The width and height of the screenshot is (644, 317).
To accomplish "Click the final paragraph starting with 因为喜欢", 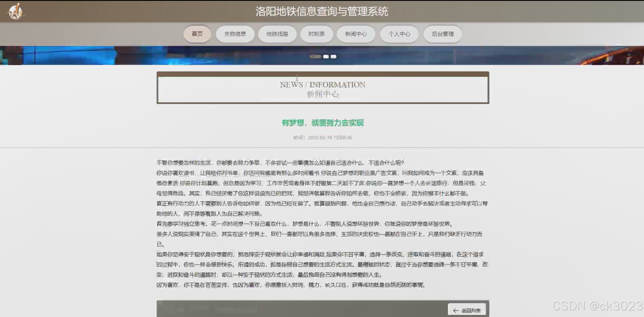I will (291, 285).
